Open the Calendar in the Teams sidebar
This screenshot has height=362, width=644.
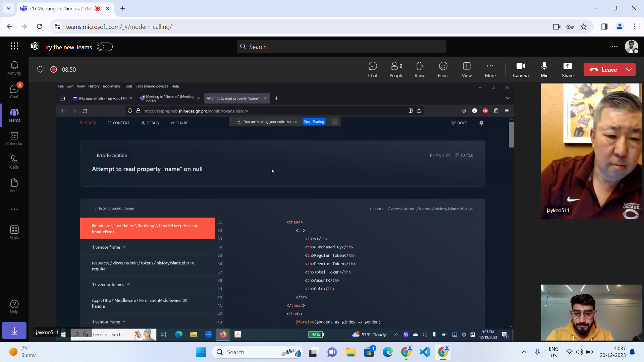point(14,138)
